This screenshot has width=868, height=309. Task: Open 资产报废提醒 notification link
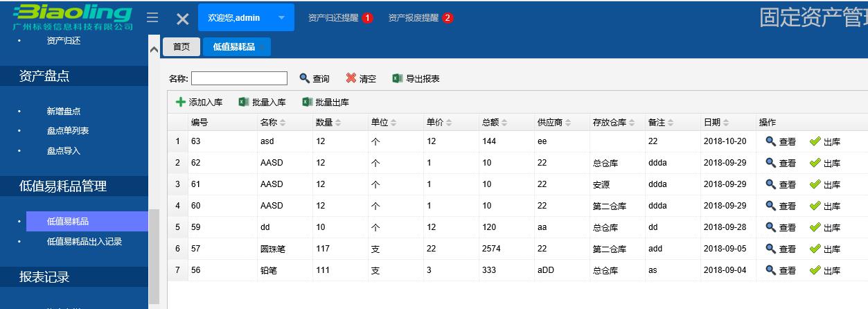click(x=414, y=18)
